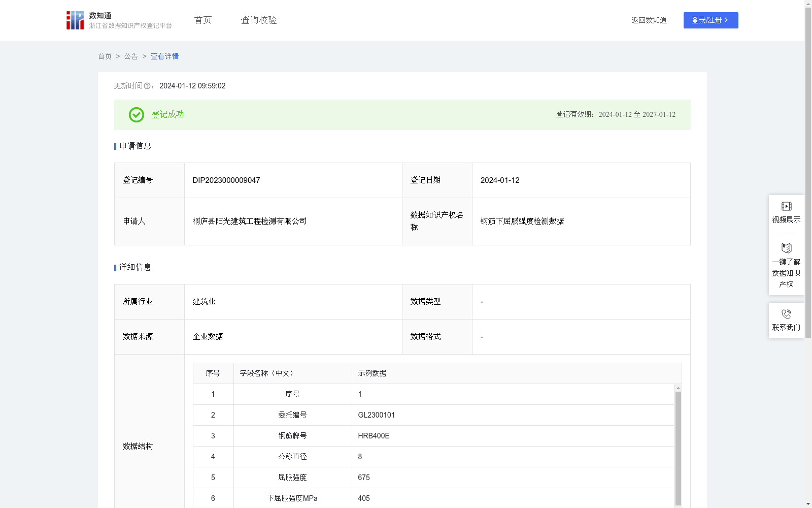Click the 查看详情 breadcrumb
The height and width of the screenshot is (508, 812).
click(164, 56)
